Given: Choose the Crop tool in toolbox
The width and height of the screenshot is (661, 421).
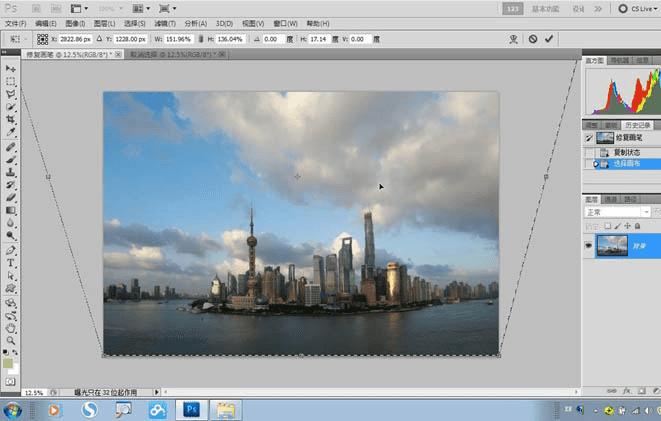Looking at the screenshot, I should (11, 119).
